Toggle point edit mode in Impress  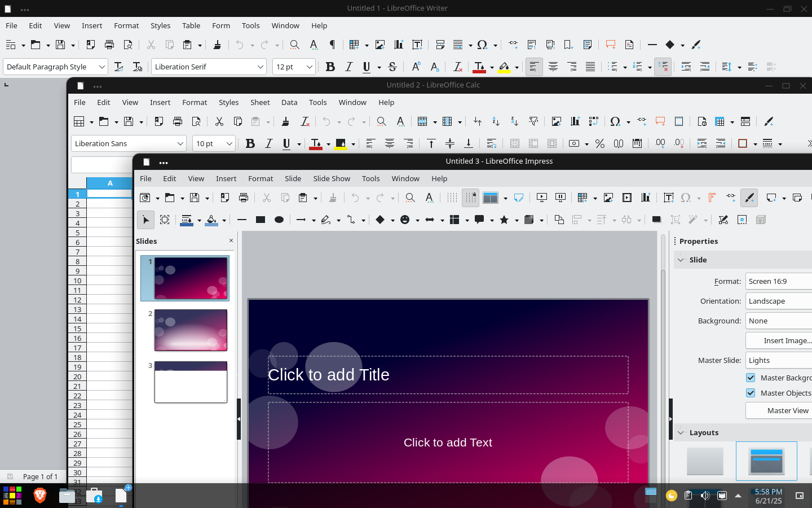click(723, 220)
